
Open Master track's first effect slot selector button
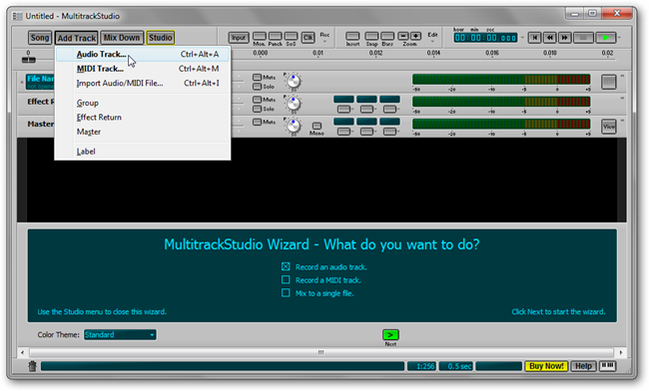click(x=344, y=132)
